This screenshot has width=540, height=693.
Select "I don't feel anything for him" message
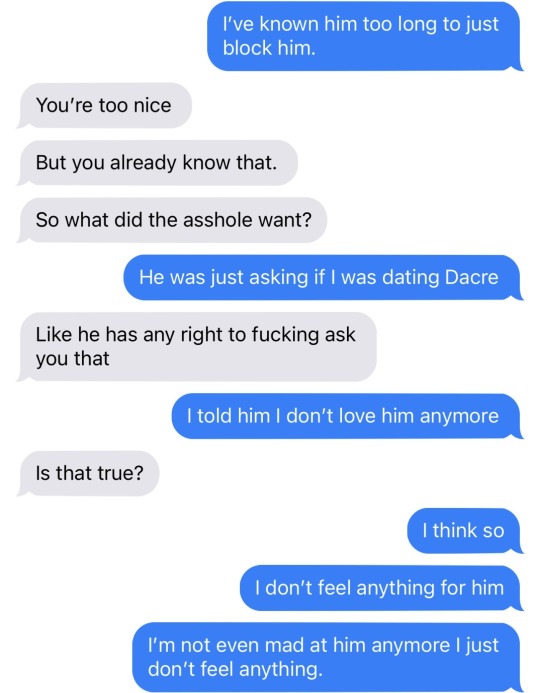380,588
